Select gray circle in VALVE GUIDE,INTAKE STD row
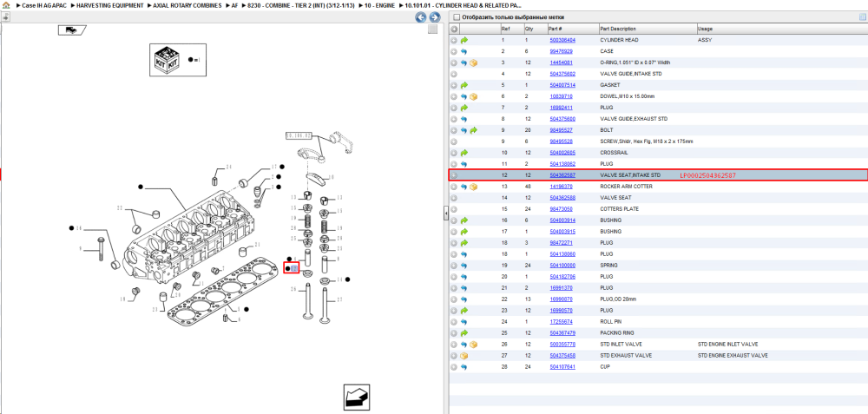 (454, 74)
